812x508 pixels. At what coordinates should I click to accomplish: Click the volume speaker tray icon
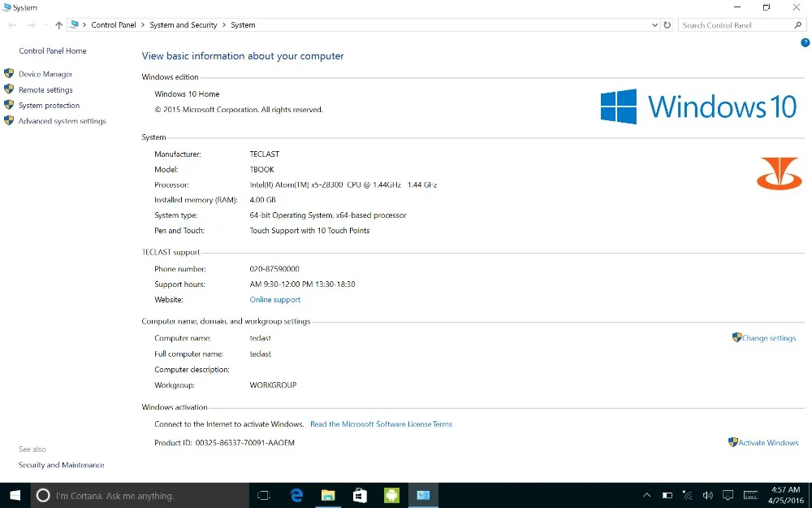coord(707,496)
